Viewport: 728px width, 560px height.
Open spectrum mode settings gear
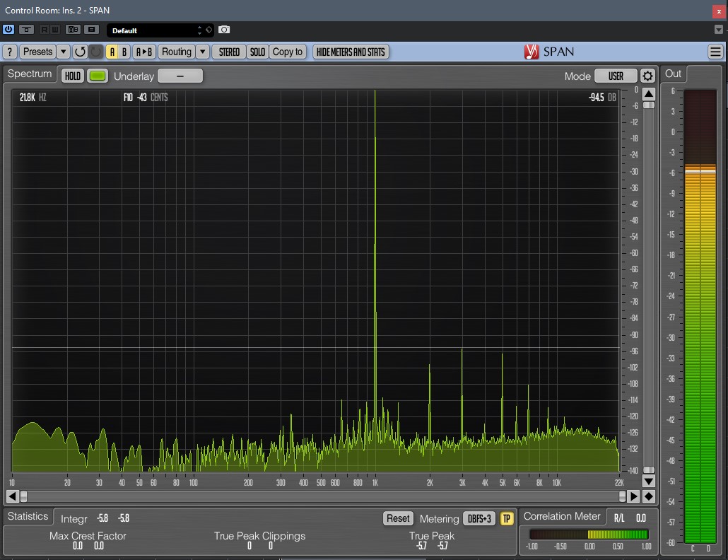tap(647, 76)
